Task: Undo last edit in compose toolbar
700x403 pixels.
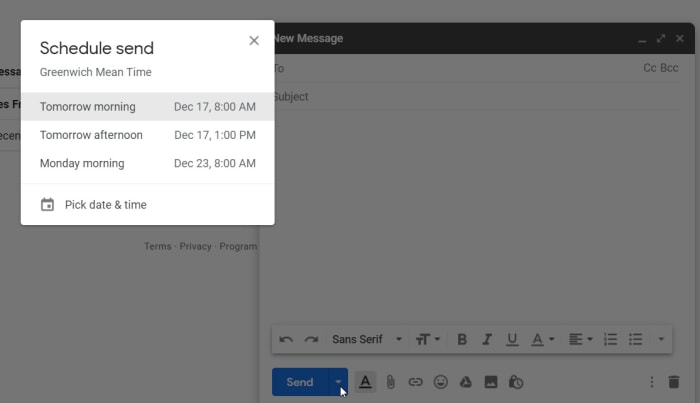Action: click(286, 340)
